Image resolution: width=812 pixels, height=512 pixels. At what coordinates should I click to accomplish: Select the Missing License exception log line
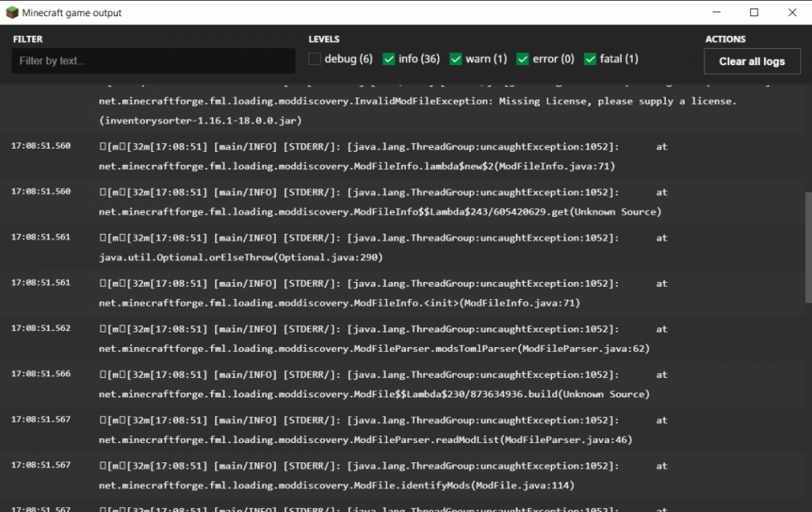417,102
